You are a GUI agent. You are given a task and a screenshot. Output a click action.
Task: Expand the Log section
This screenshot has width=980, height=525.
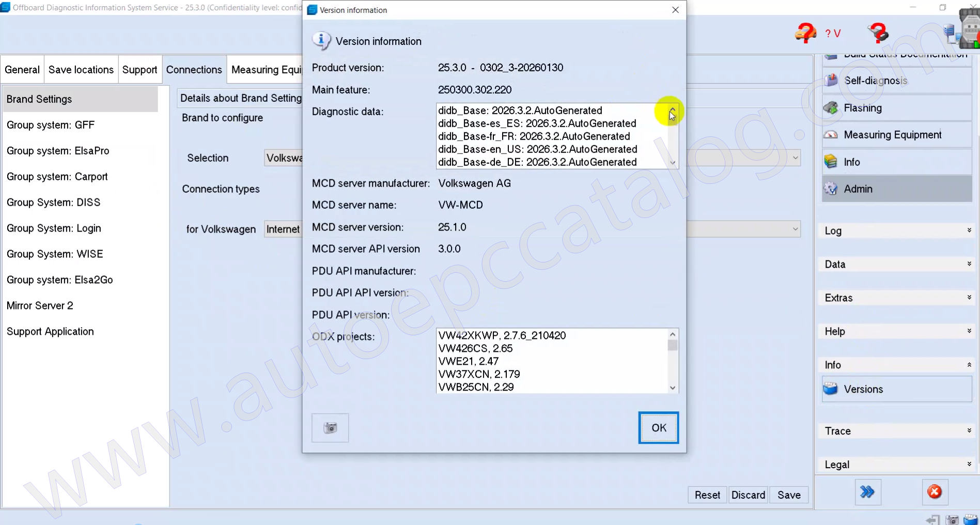(896, 231)
